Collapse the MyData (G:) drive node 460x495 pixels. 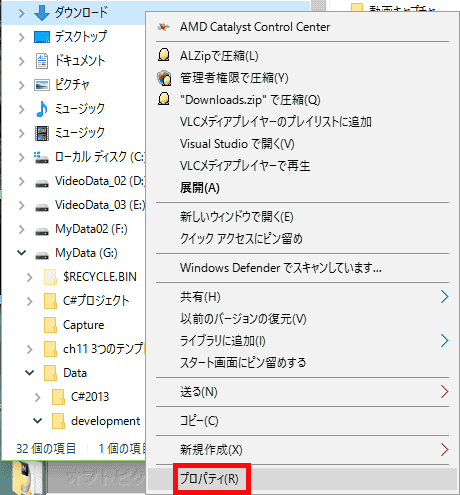pos(22,253)
